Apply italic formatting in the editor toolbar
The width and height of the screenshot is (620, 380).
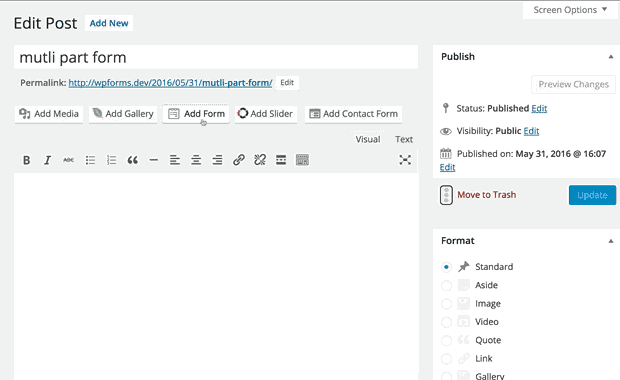click(x=47, y=160)
